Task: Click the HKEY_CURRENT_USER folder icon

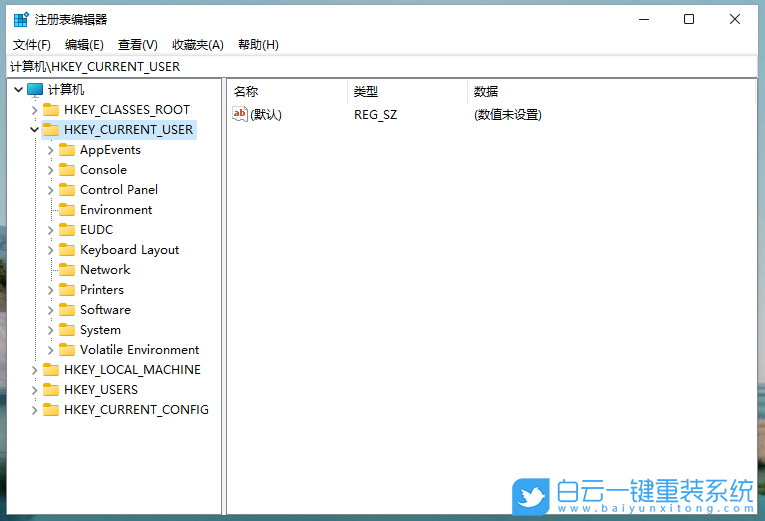Action: click(x=51, y=130)
